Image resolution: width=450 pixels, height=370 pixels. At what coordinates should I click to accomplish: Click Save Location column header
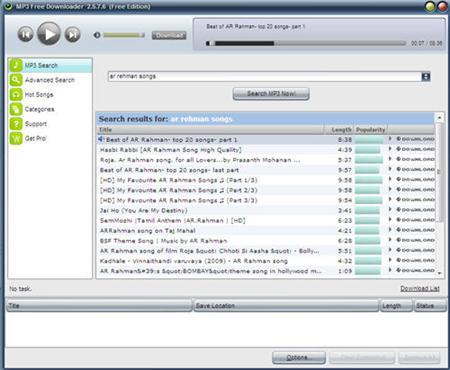(x=286, y=306)
